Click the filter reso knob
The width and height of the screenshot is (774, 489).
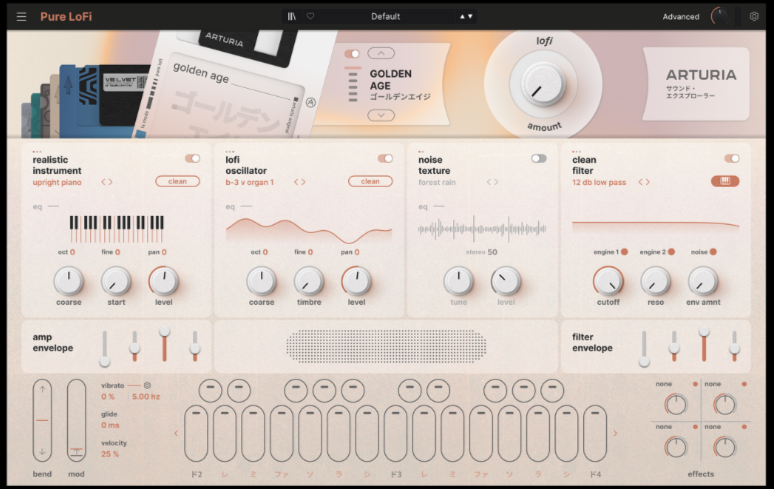tap(656, 281)
